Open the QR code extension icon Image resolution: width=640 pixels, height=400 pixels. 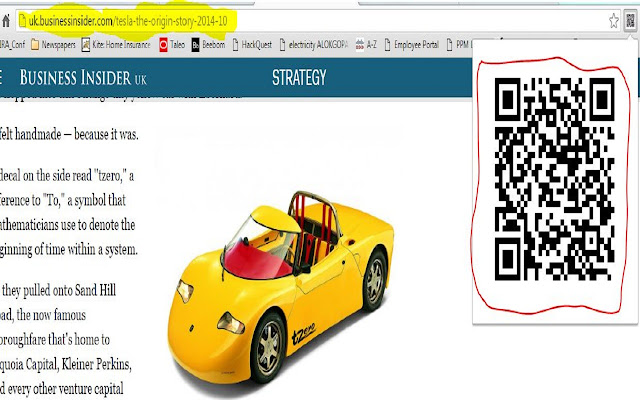click(x=630, y=20)
